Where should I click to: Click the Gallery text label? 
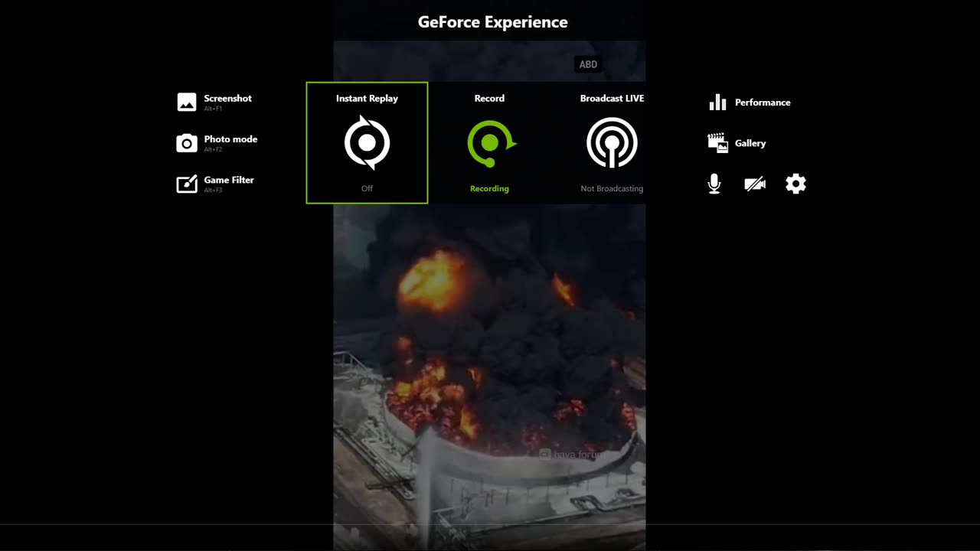(x=750, y=143)
